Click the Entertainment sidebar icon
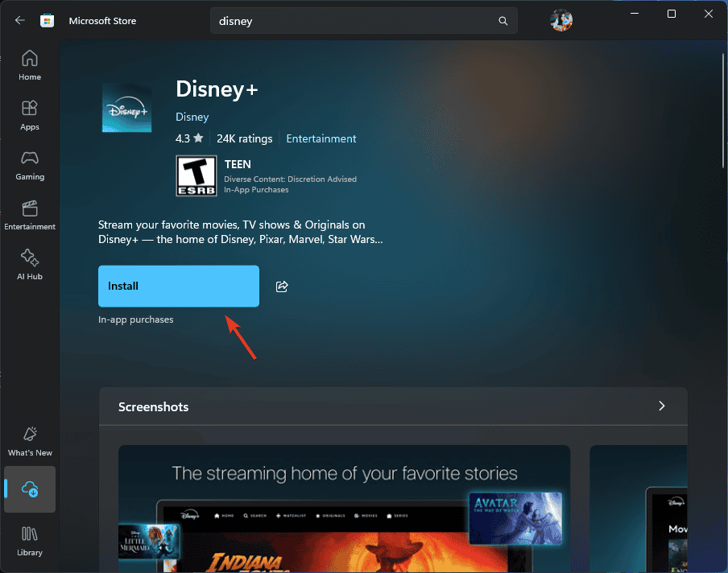 click(29, 216)
